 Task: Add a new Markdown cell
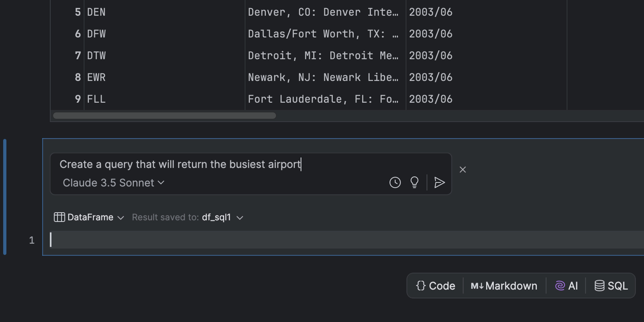tap(504, 286)
